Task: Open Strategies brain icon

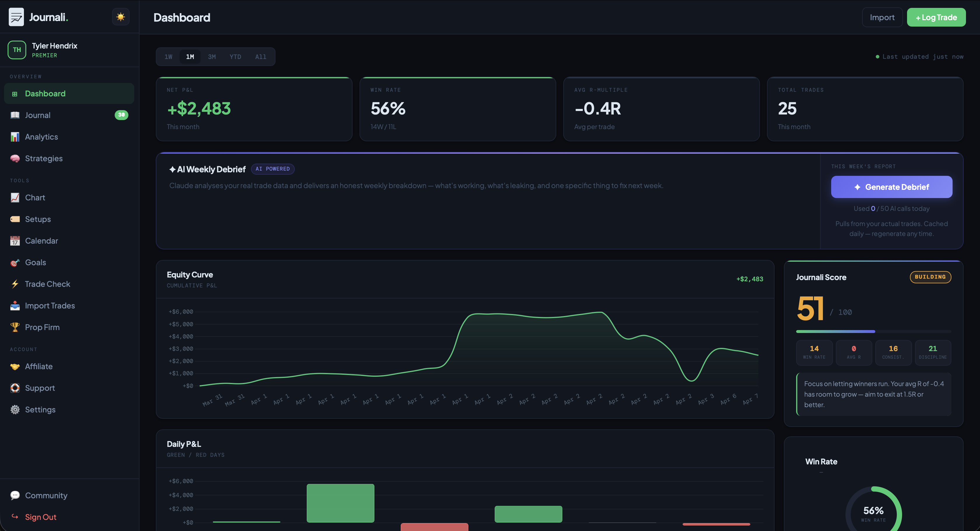Action: point(15,158)
